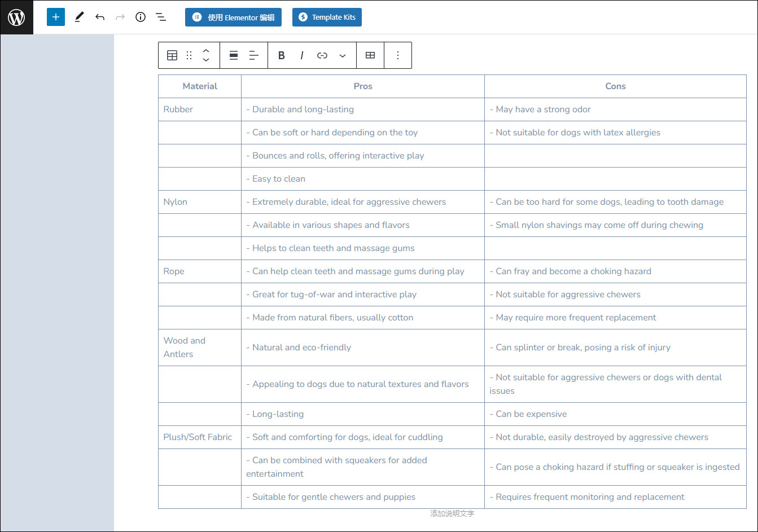Click the table block type icon

[172, 55]
